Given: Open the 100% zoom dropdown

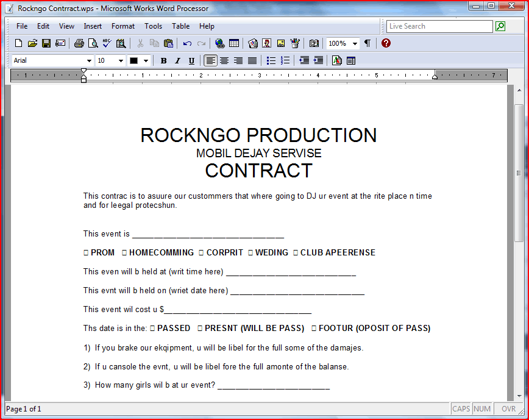Looking at the screenshot, I should pos(355,43).
